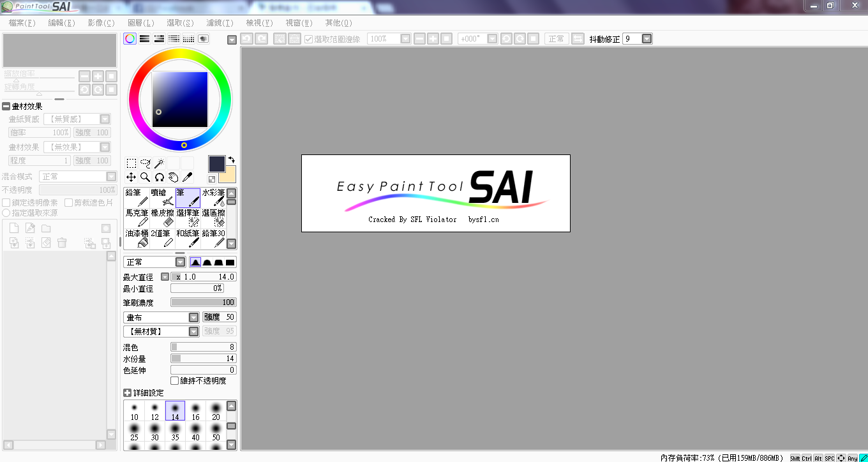
Task: Choose the hand pan tool
Action: point(173,177)
